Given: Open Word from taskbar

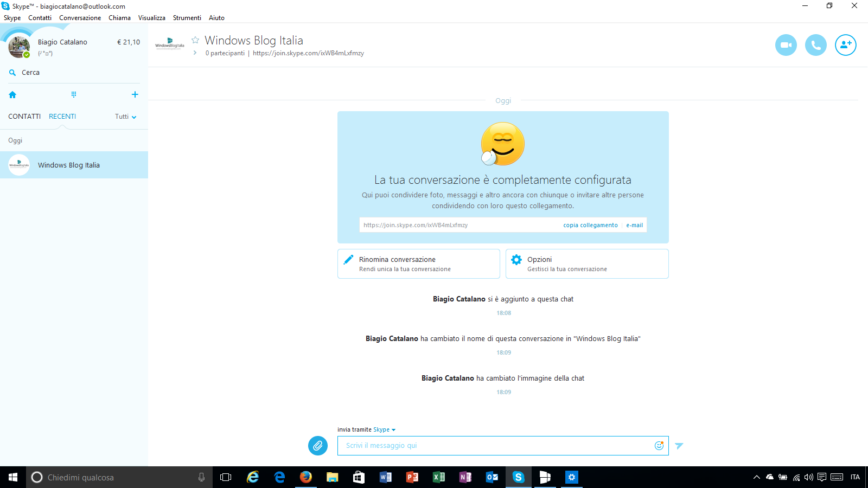Looking at the screenshot, I should (386, 477).
